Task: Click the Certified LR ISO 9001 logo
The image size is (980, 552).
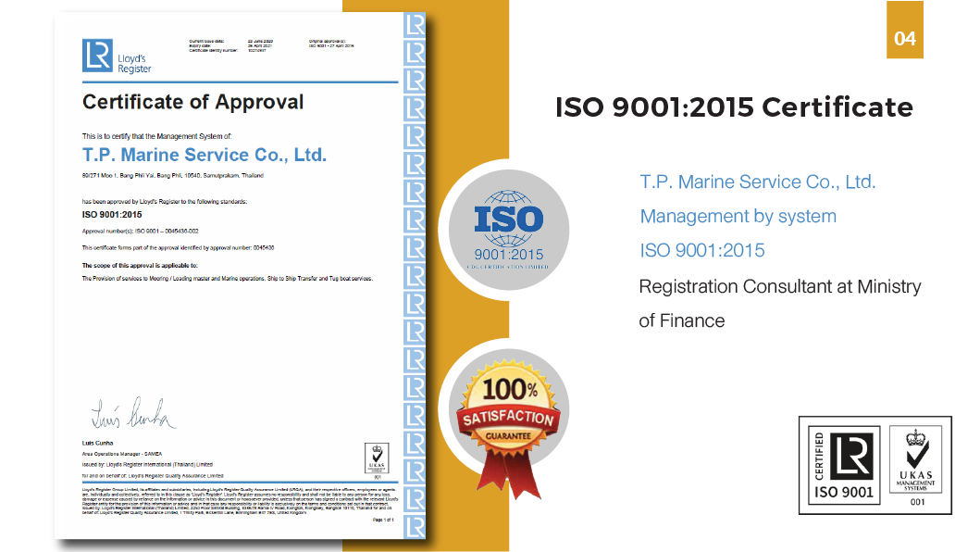Action: tap(844, 465)
